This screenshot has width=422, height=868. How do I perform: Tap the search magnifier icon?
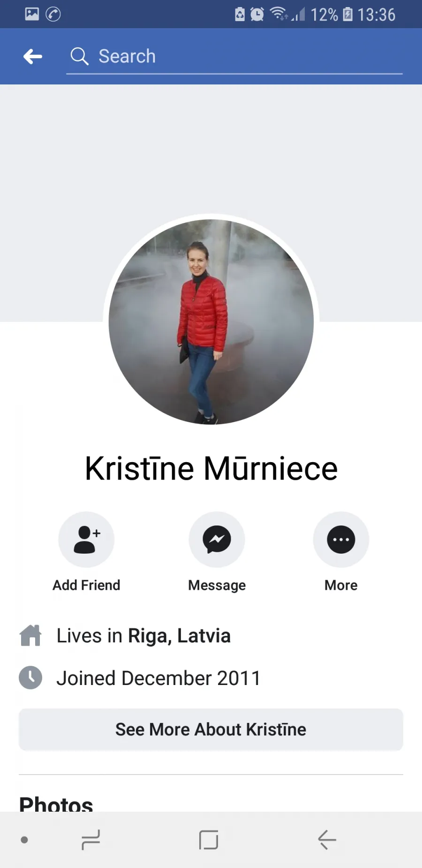(x=79, y=56)
